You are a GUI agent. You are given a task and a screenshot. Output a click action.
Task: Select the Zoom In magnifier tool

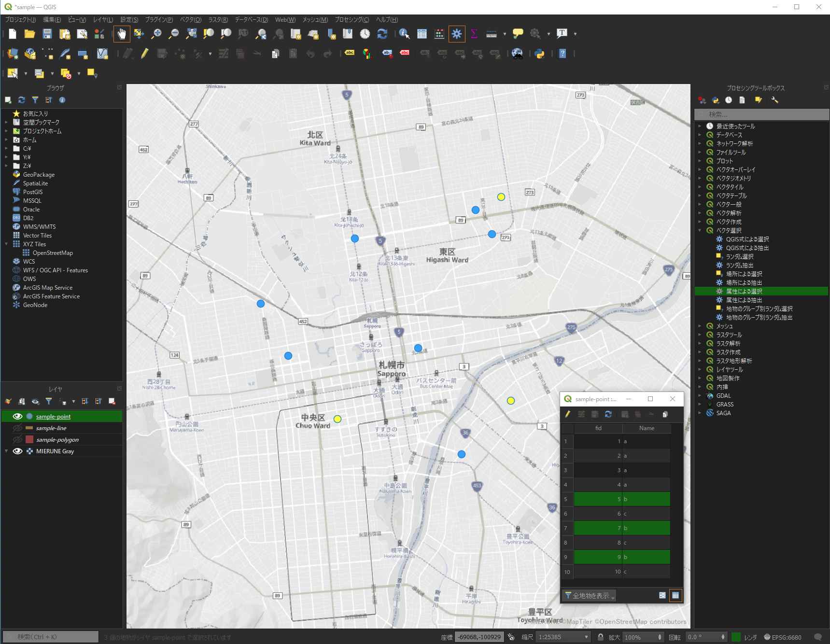156,34
